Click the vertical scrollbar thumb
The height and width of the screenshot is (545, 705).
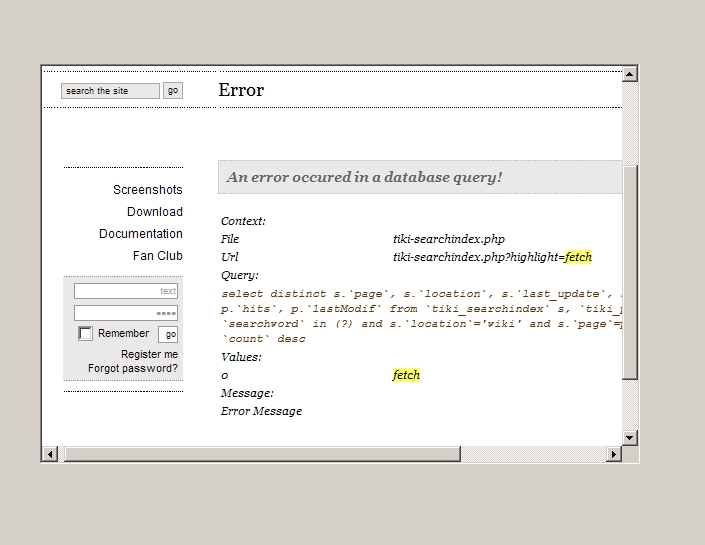coord(629,270)
